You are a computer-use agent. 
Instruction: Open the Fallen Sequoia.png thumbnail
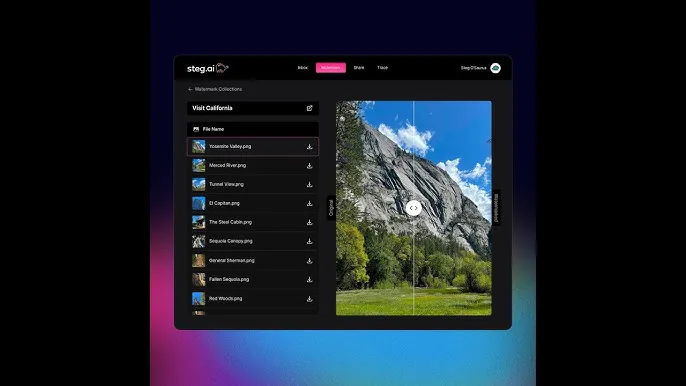pyautogui.click(x=199, y=279)
